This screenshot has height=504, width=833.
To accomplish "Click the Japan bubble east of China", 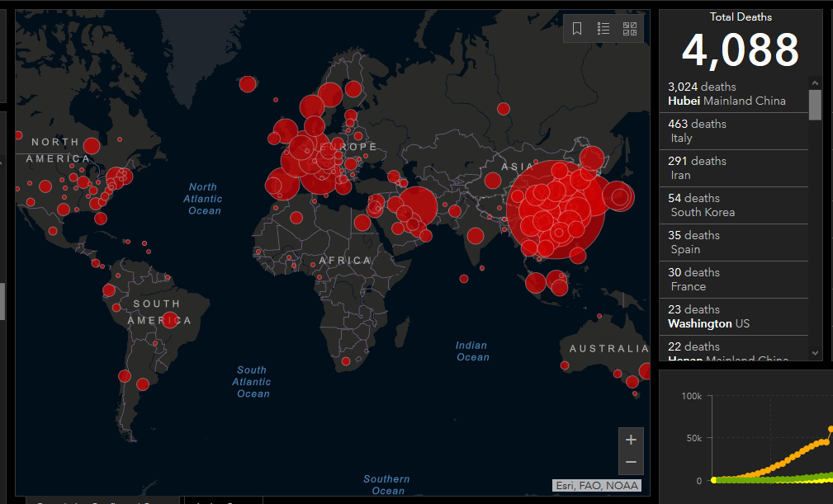I will [x=619, y=197].
